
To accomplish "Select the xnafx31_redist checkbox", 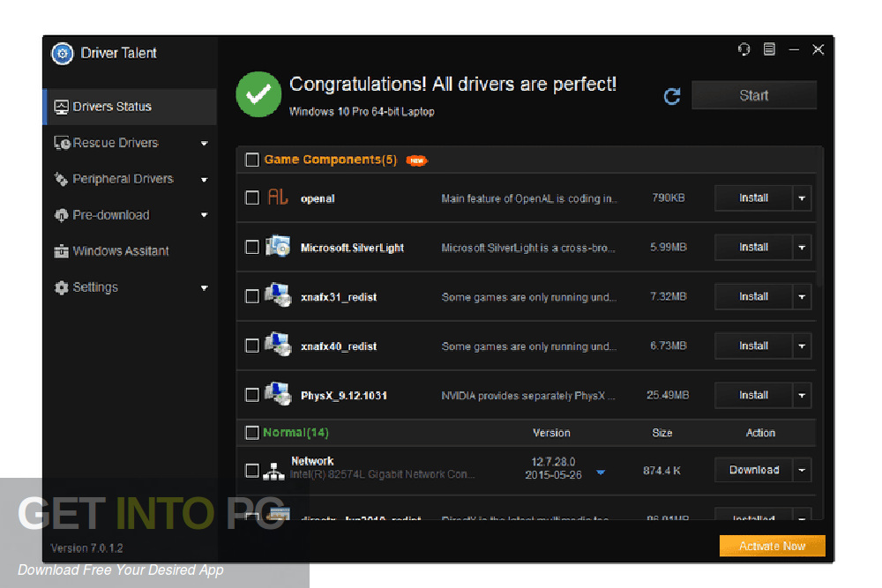I will 252,296.
